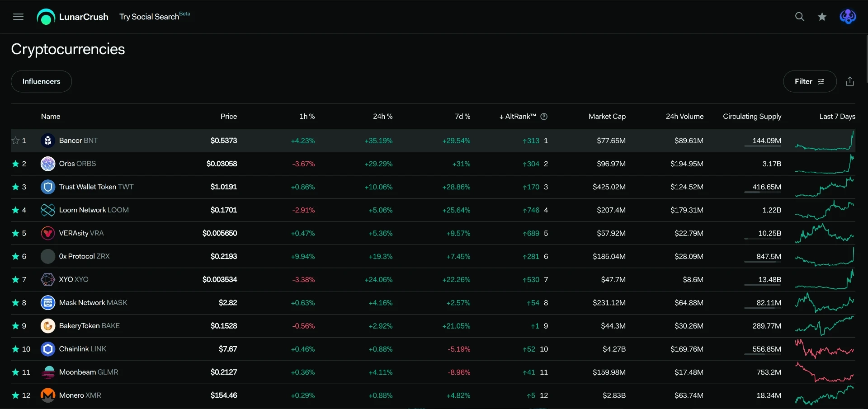Click the Trust Wallet Token supply progress bar
This screenshot has height=409, width=868.
click(x=763, y=192)
